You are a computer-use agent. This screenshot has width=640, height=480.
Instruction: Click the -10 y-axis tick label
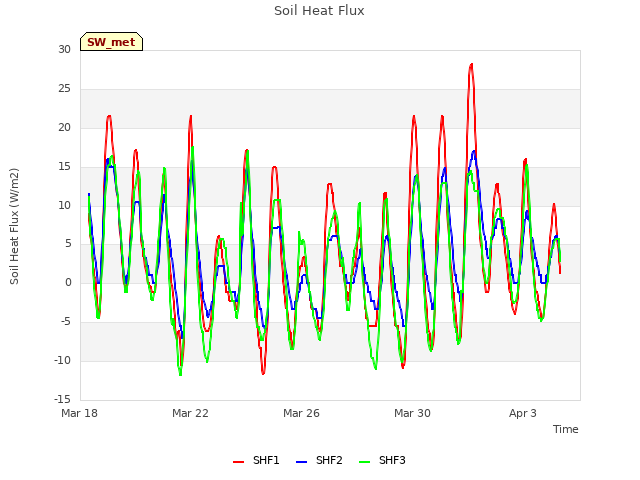[62, 360]
